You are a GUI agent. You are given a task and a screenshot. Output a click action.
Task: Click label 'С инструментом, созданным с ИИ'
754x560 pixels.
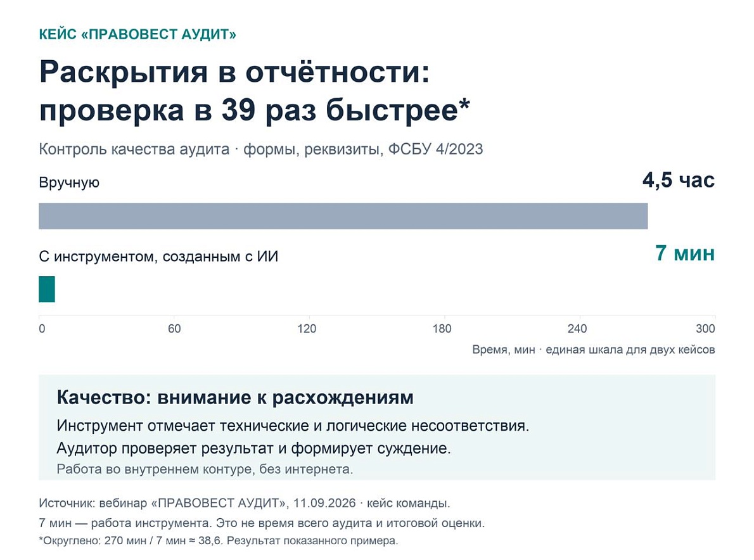point(158,256)
